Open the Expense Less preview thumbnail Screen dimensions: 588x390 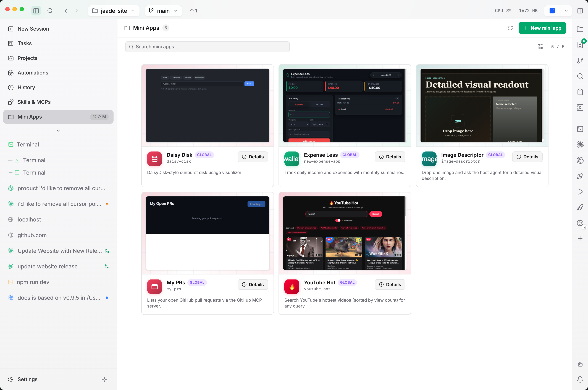tap(345, 105)
